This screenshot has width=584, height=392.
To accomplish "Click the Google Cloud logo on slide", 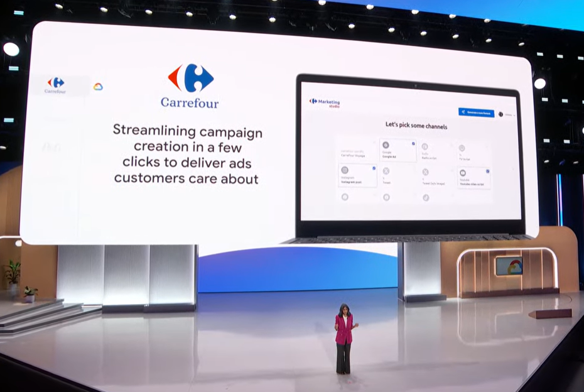I will tap(98, 87).
